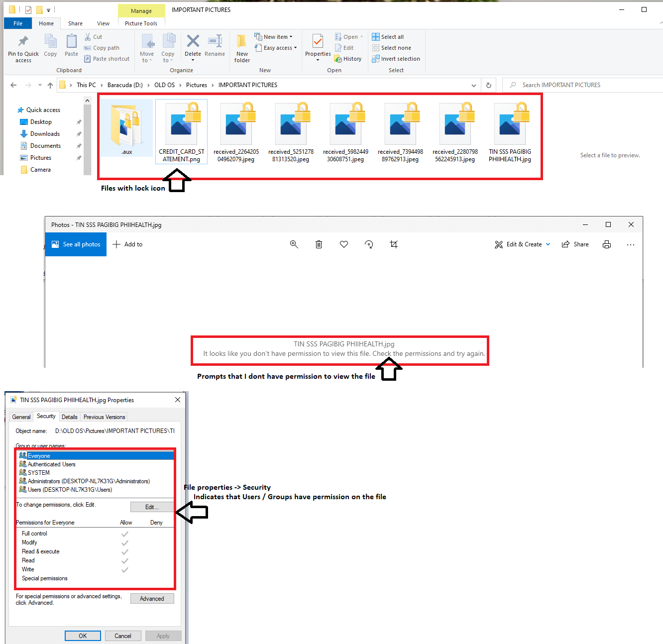Expand the address bar history dropdown
This screenshot has height=644, width=663.
474,85
